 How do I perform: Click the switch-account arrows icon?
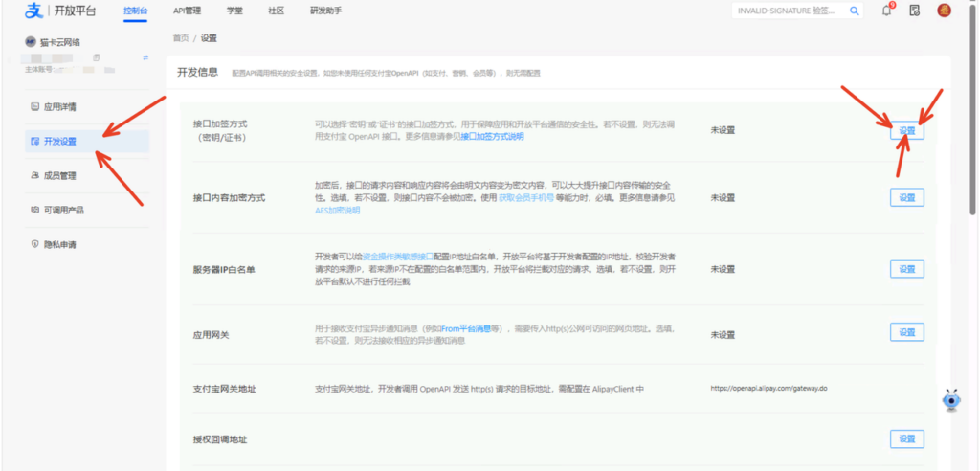tap(145, 57)
